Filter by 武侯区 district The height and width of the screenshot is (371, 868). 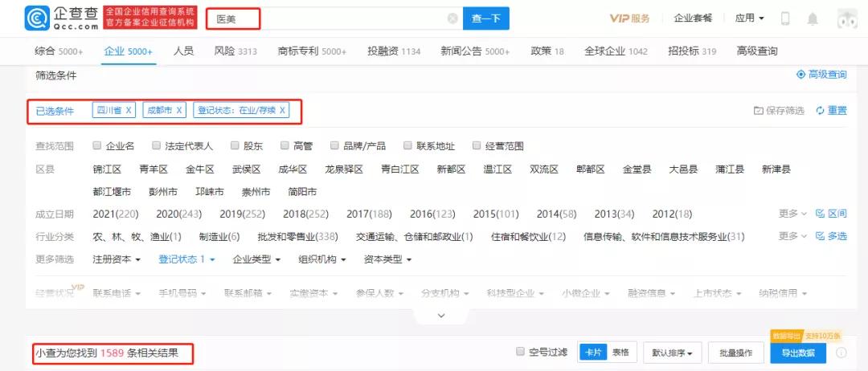pos(247,169)
